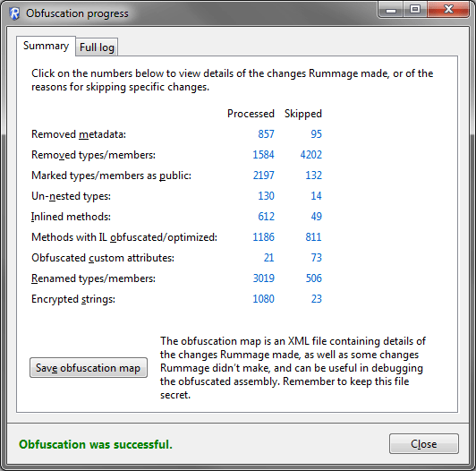Viewport: 476px width, 471px height.
Task: Click the Close button
Action: (424, 444)
